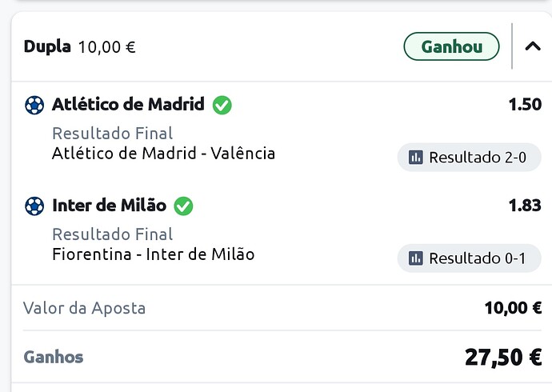This screenshot has width=552, height=392.
Task: Click the Dupla 10,00 € header title
Action: point(79,47)
